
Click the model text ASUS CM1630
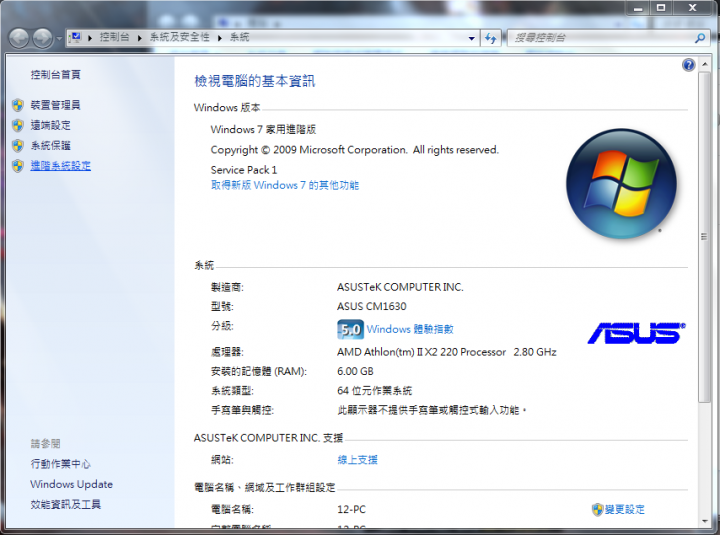coord(371,306)
